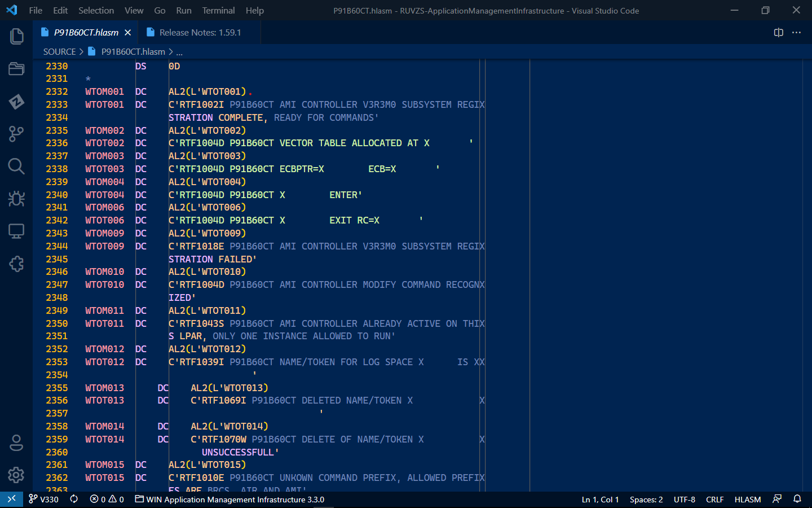Expand the breadcrumb ellipsis after P91B60CT.hlasm
Viewport: 812px width, 508px height.
point(179,51)
